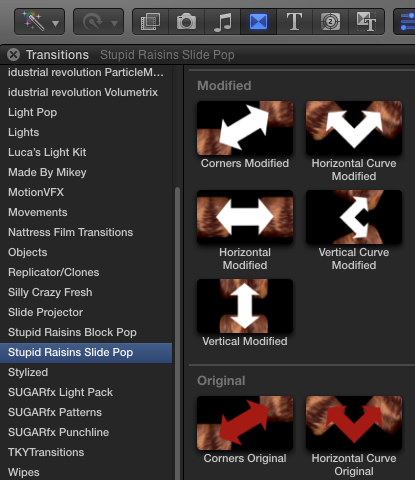The width and height of the screenshot is (415, 480).
Task: Pick the Corners Modified transition thumbnail
Action: pyautogui.click(x=245, y=128)
